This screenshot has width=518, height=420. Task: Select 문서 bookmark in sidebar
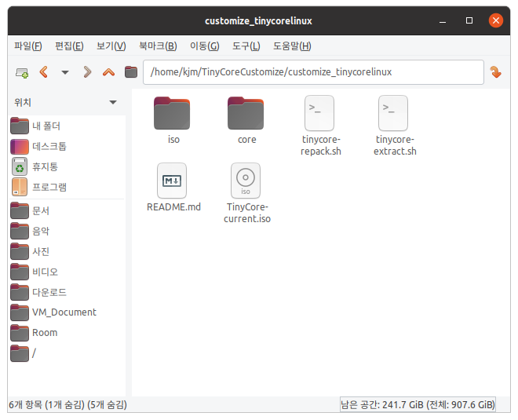[67, 211]
